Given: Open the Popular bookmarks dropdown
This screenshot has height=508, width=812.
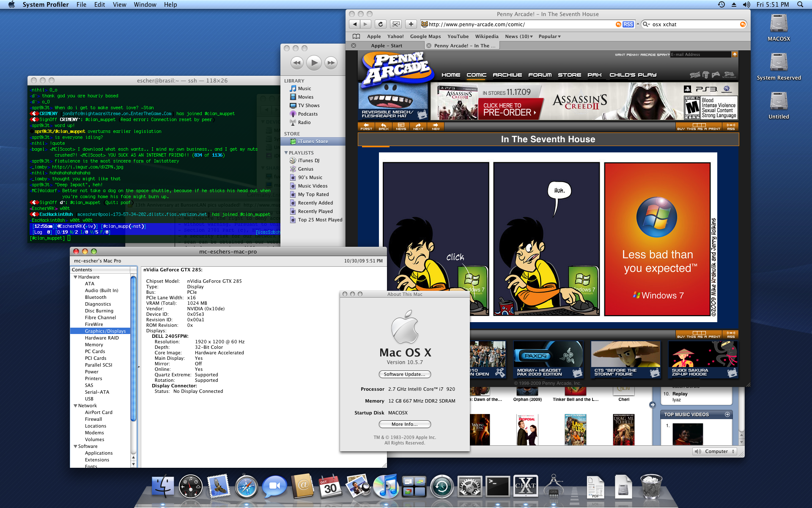Looking at the screenshot, I should click(549, 36).
